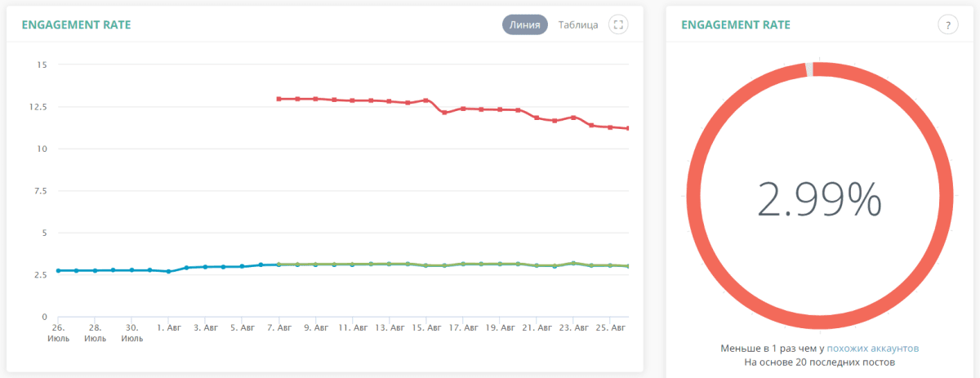Click the small gray donut segment at top
Image resolution: width=980 pixels, height=378 pixels.
pyautogui.click(x=809, y=70)
